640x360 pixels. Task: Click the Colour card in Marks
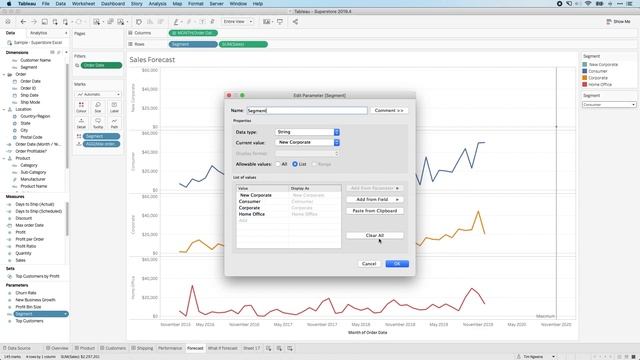(x=81, y=107)
